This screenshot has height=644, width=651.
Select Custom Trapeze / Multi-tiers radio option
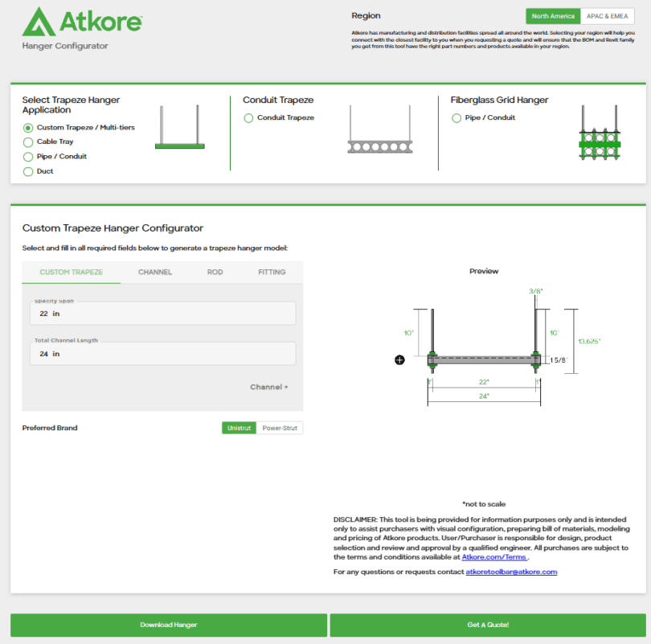[28, 128]
